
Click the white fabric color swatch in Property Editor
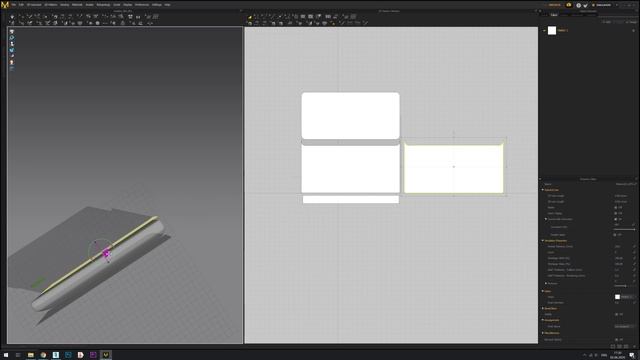coord(618,297)
